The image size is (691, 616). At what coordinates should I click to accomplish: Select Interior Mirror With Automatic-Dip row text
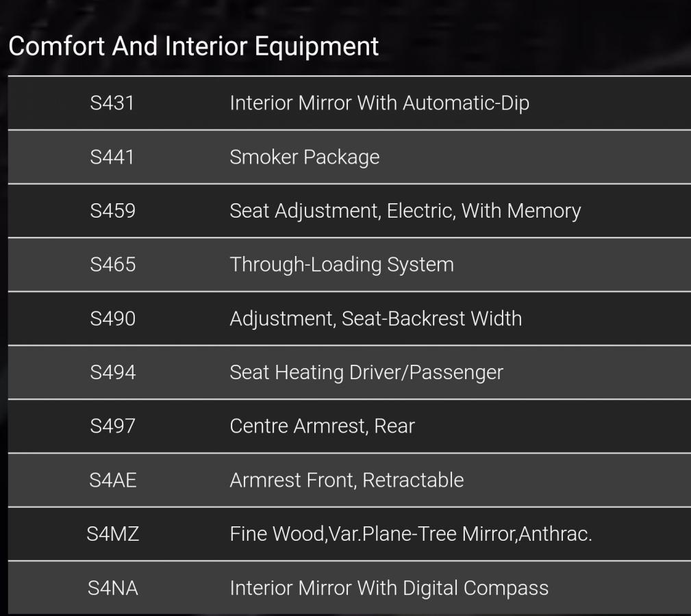click(x=379, y=103)
